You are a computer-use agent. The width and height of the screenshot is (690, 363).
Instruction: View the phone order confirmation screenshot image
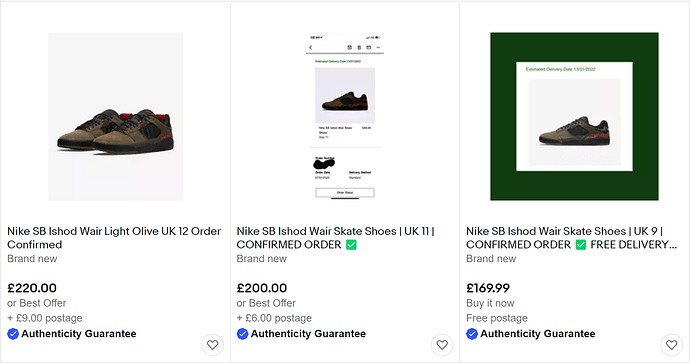(x=345, y=116)
